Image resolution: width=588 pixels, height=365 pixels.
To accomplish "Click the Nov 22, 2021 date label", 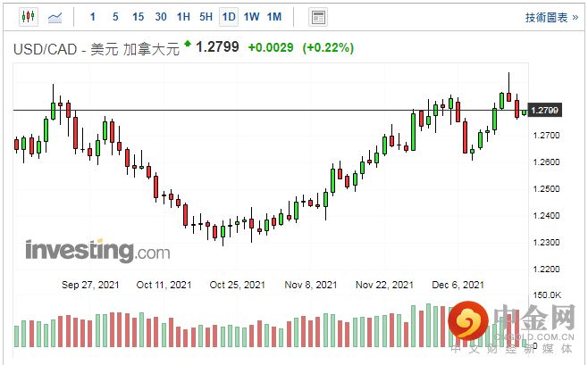I will [x=384, y=285].
